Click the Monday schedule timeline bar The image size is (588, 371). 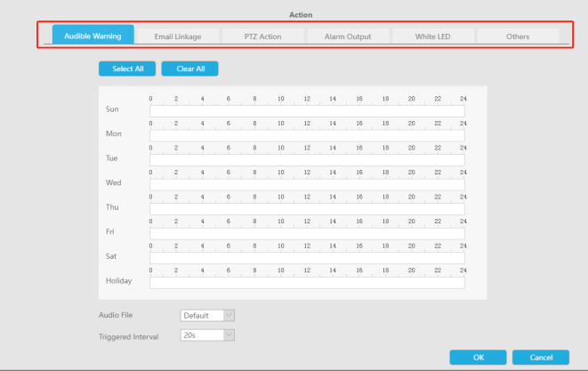click(307, 136)
